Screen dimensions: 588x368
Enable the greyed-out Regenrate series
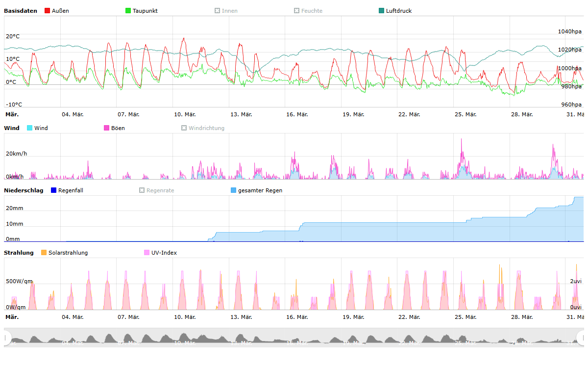[x=142, y=190]
